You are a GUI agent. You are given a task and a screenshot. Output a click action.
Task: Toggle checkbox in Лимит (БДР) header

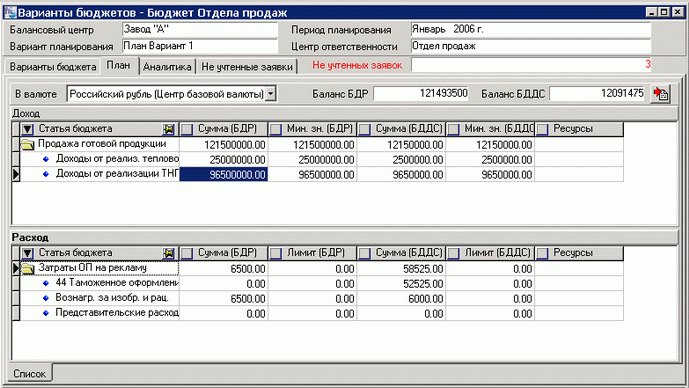pos(276,253)
